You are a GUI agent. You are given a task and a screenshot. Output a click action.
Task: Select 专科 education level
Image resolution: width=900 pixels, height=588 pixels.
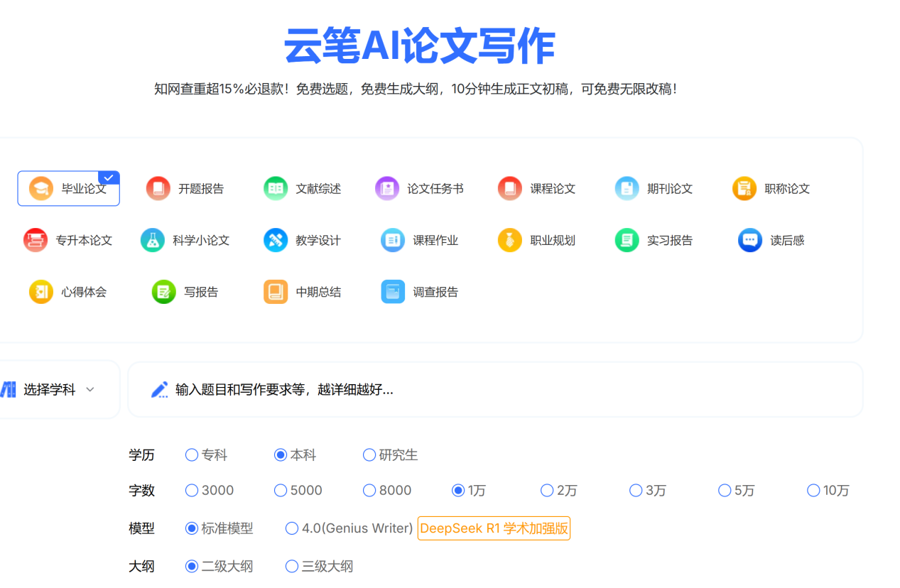pyautogui.click(x=206, y=454)
